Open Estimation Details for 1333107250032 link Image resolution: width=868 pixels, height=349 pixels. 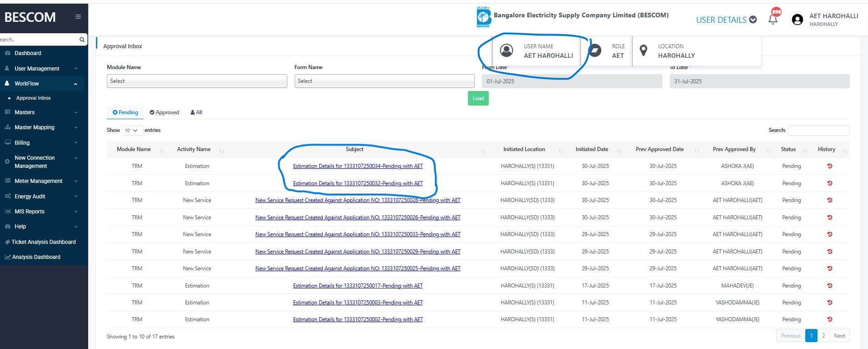click(357, 183)
